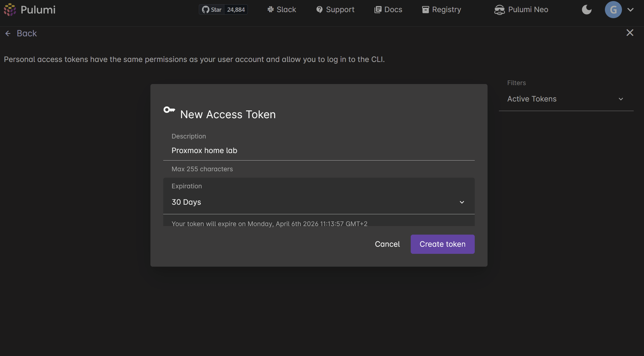Screen dimensions: 644x356
Task: Toggle dark mode with moon icon
Action: tap(586, 10)
